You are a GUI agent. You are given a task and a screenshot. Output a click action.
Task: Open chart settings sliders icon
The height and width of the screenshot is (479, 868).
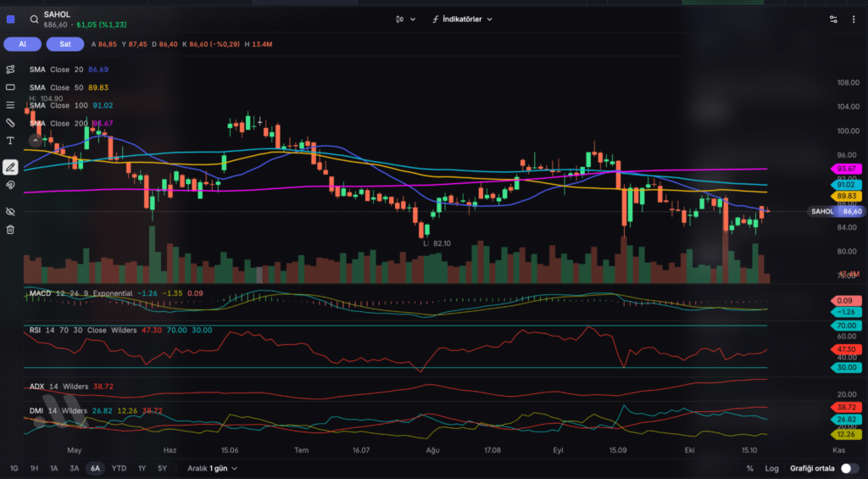point(834,19)
